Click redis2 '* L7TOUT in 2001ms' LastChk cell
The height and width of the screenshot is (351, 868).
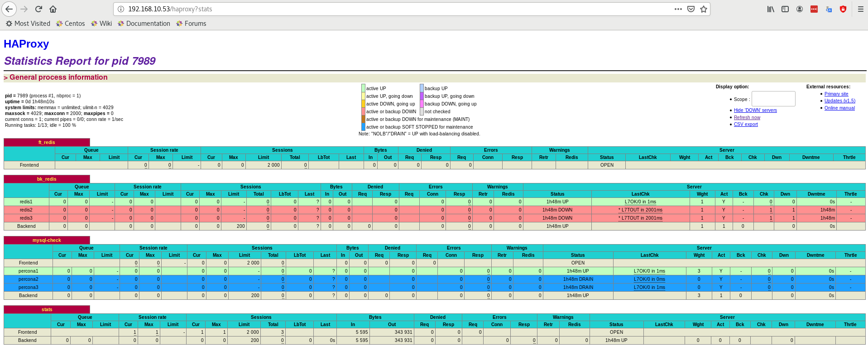click(x=640, y=210)
